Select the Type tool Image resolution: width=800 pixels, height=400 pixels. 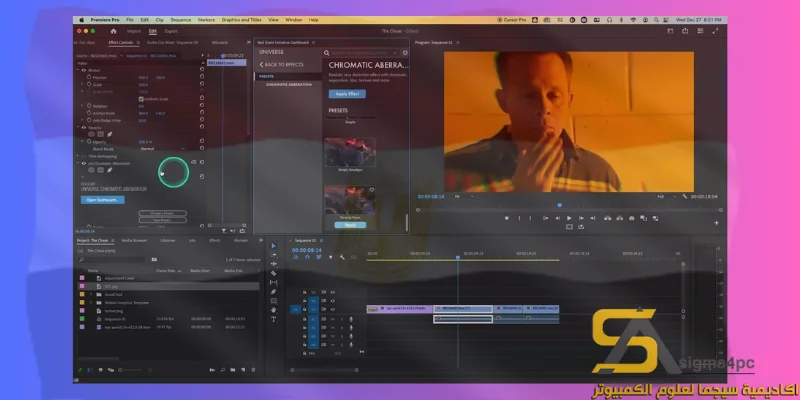coord(273,319)
